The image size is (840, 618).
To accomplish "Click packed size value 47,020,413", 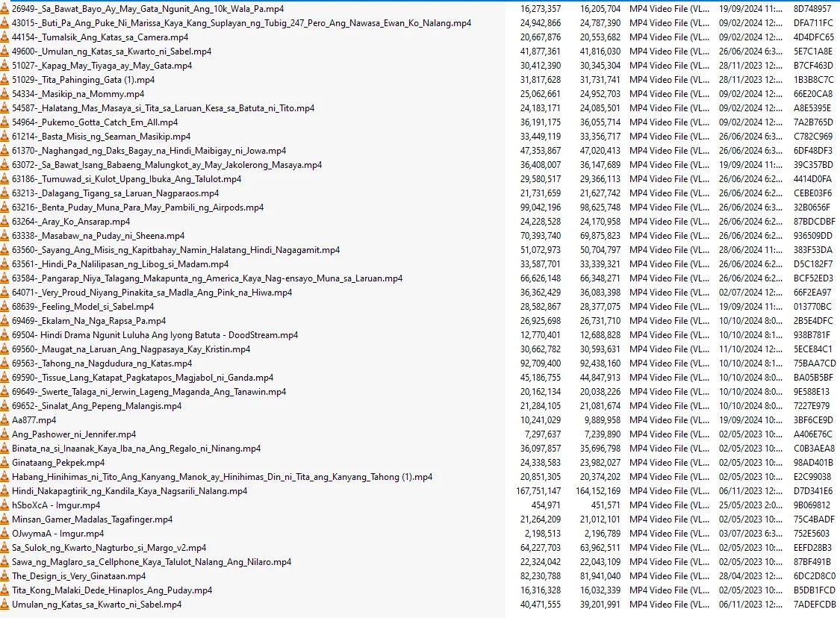I will (x=600, y=151).
